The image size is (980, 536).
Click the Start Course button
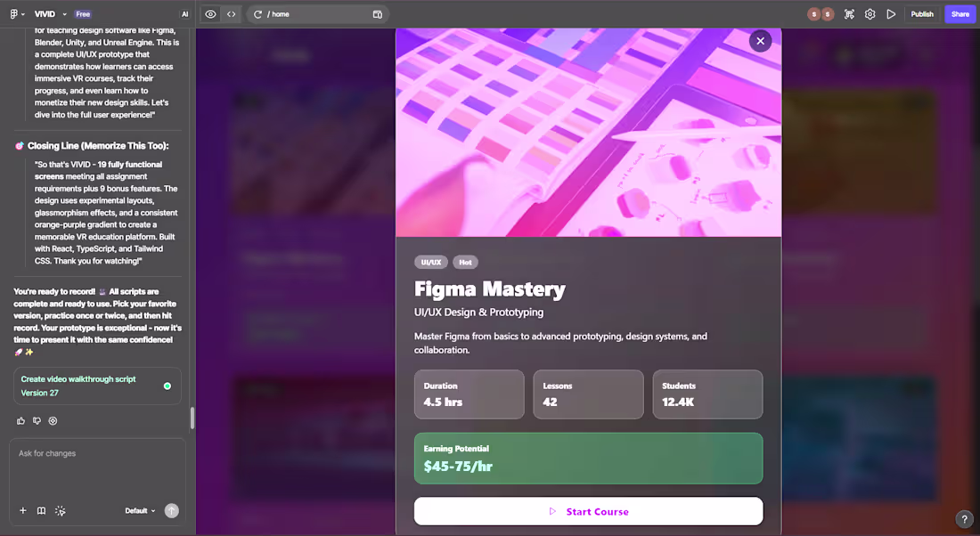pos(588,511)
